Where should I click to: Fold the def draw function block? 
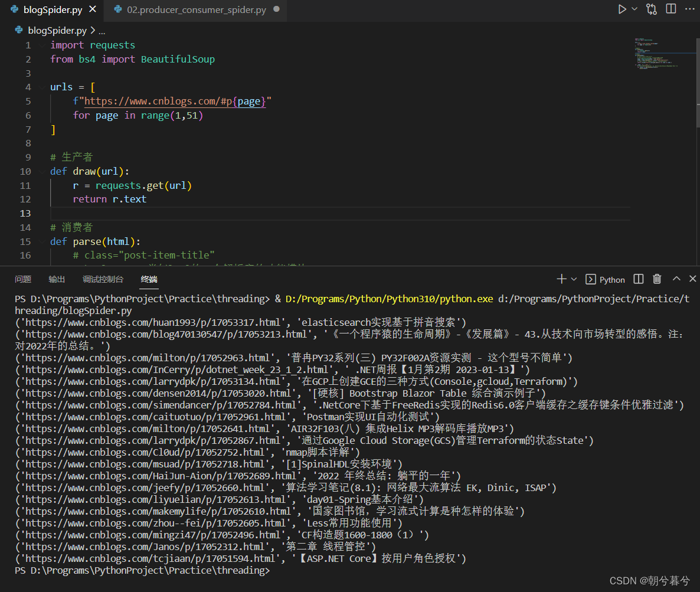[41, 172]
